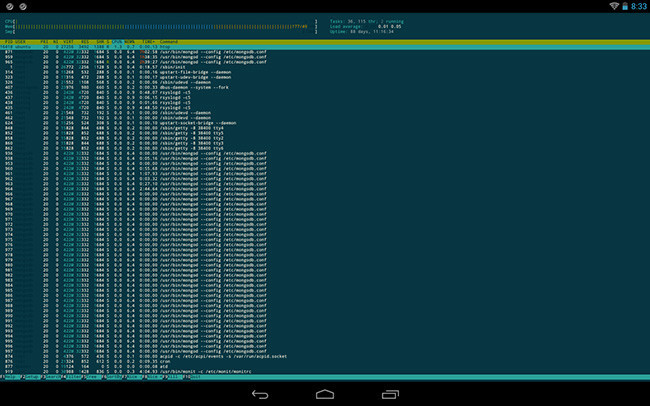Screen dimensions: 650x406
Task: Choose F4 Filter in htop function bar
Action: [x=72, y=377]
